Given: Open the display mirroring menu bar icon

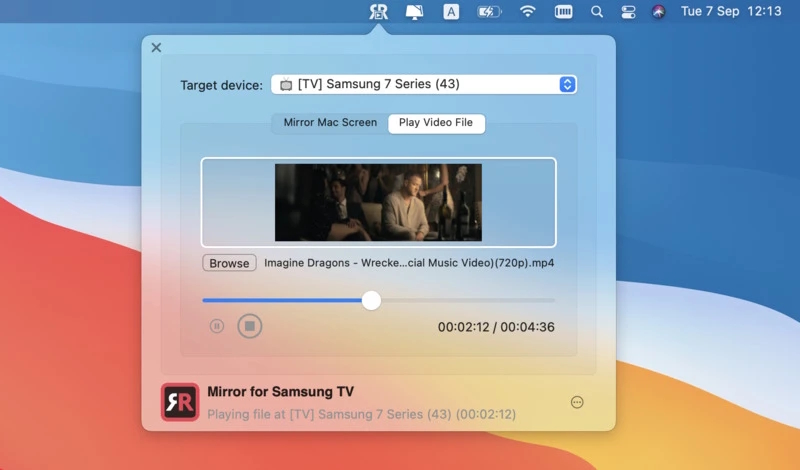Looking at the screenshot, I should [x=414, y=11].
